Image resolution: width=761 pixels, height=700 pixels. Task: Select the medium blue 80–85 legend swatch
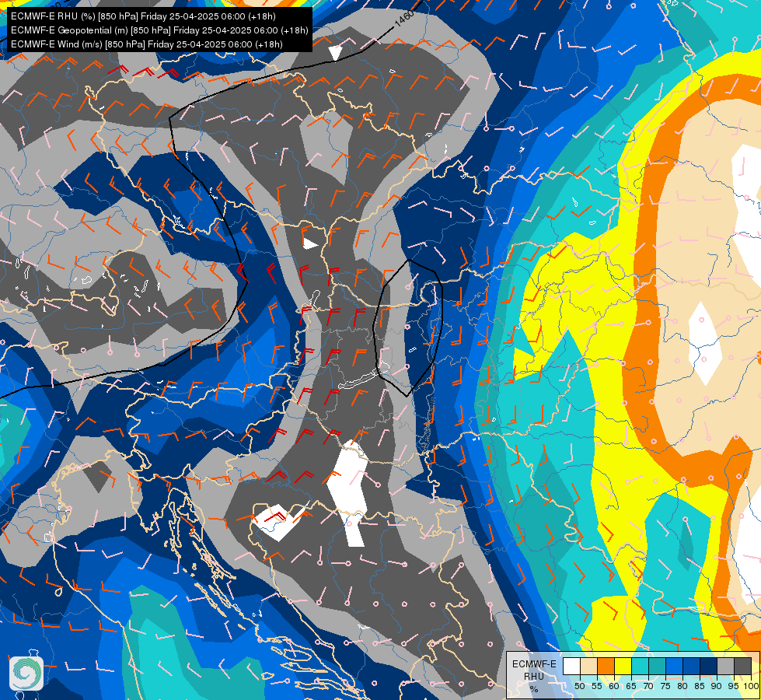pos(691,666)
